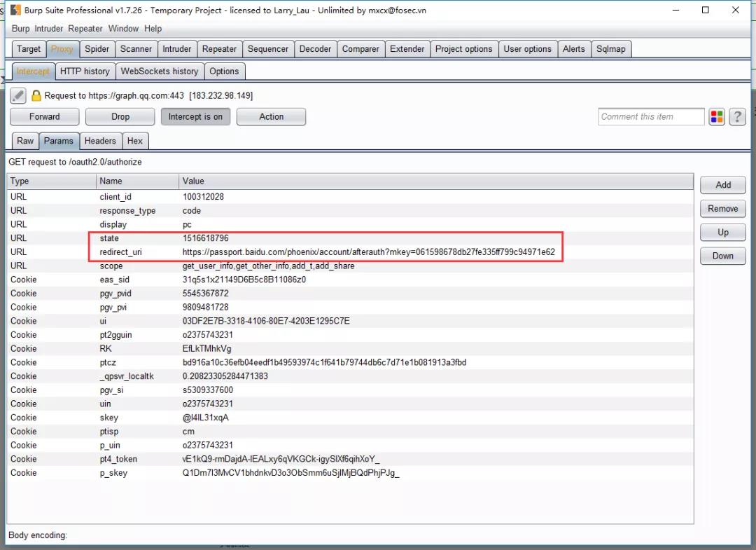Open the Burp menu

[21, 29]
